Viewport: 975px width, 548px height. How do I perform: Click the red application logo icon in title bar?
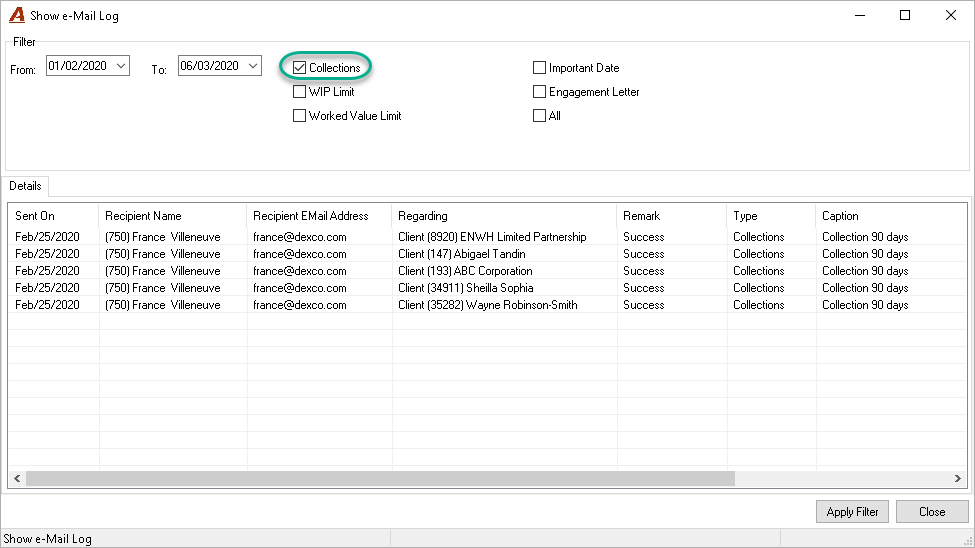tap(17, 15)
